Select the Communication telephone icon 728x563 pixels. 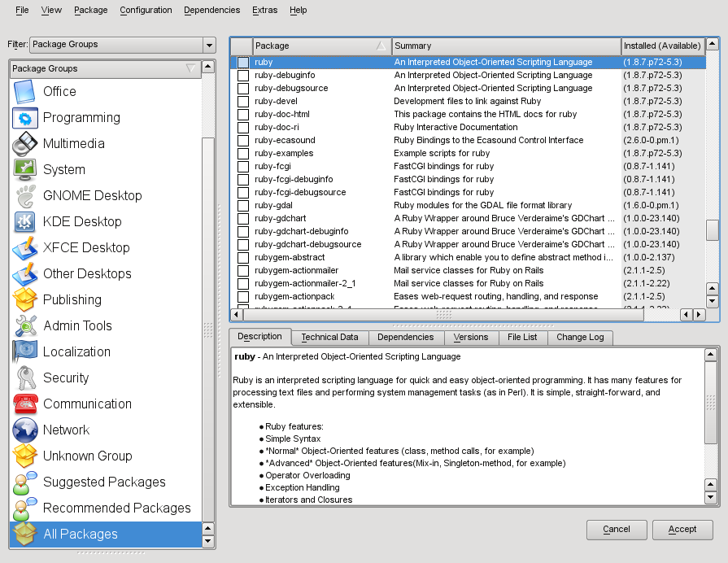(x=25, y=404)
